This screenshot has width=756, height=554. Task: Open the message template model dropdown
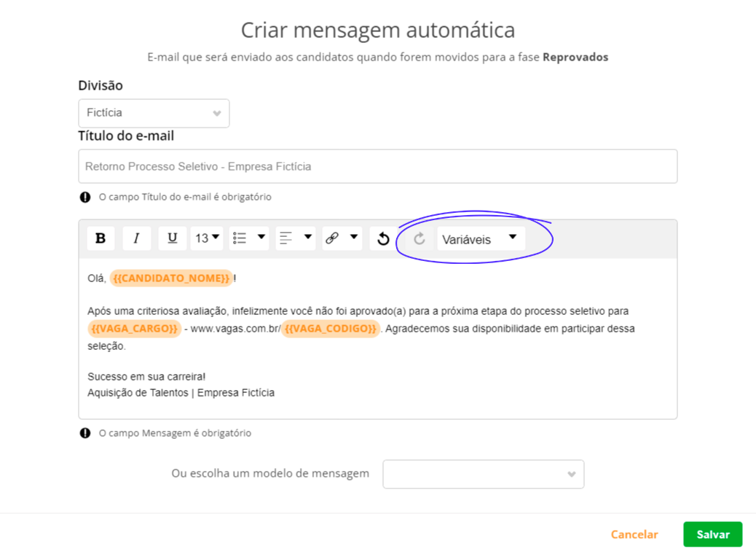click(483, 474)
